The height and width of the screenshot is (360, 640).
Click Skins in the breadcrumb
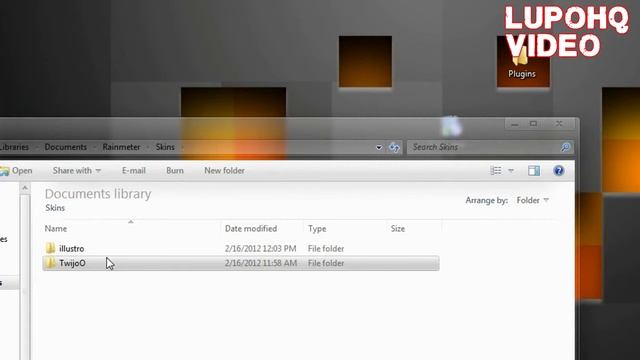pyautogui.click(x=165, y=147)
